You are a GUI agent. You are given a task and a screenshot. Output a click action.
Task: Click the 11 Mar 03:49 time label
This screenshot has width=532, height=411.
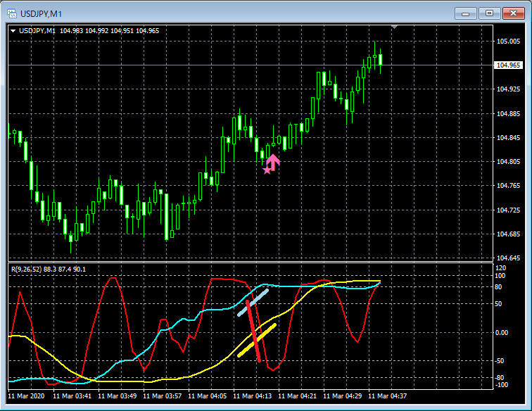click(x=117, y=396)
